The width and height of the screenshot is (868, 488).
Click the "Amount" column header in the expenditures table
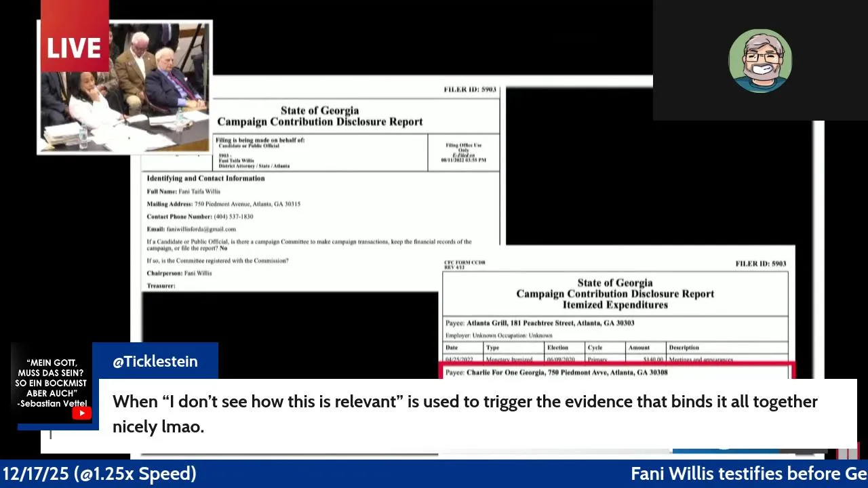[x=639, y=348]
